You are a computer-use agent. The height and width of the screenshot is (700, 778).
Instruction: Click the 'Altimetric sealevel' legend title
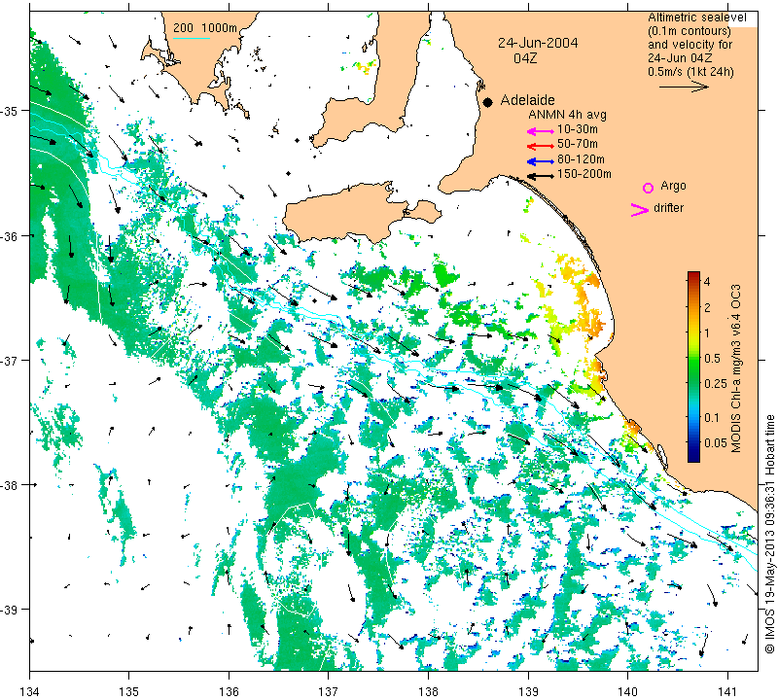(x=697, y=17)
